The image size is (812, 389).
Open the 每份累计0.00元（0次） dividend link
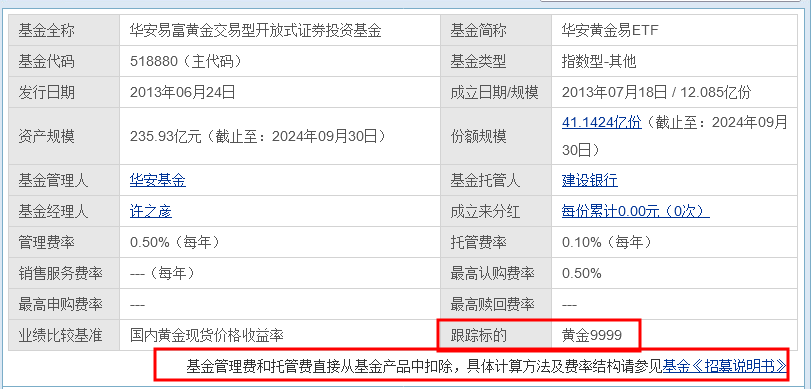click(635, 211)
